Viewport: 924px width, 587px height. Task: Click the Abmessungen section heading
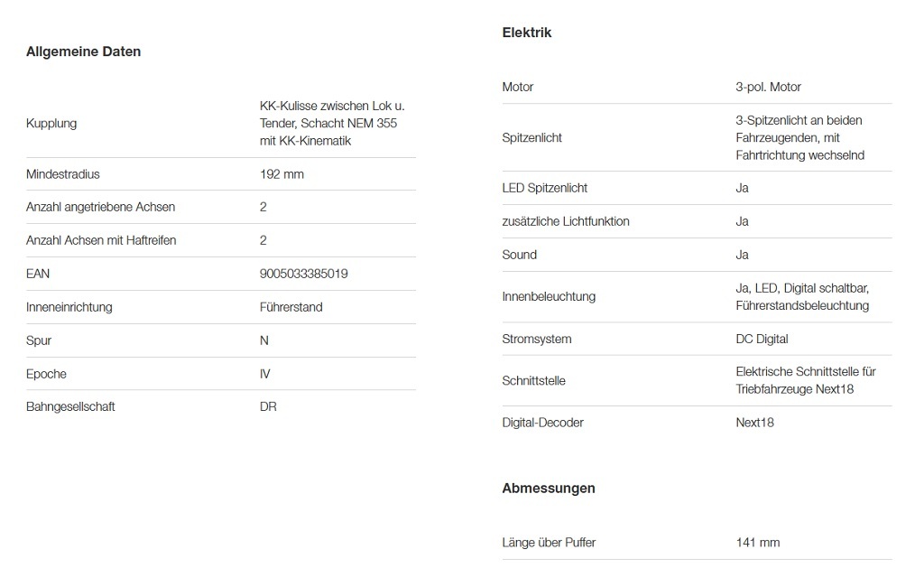click(548, 488)
